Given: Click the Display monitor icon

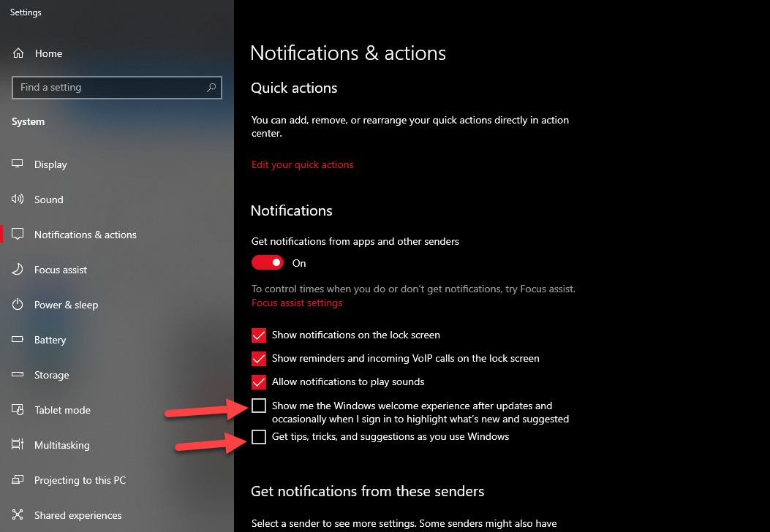Looking at the screenshot, I should pyautogui.click(x=18, y=164).
